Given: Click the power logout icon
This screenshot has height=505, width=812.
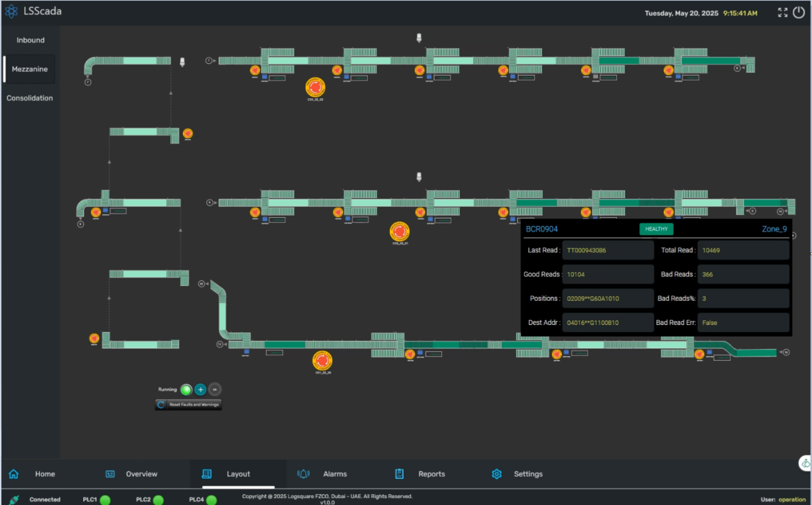Looking at the screenshot, I should (x=799, y=12).
